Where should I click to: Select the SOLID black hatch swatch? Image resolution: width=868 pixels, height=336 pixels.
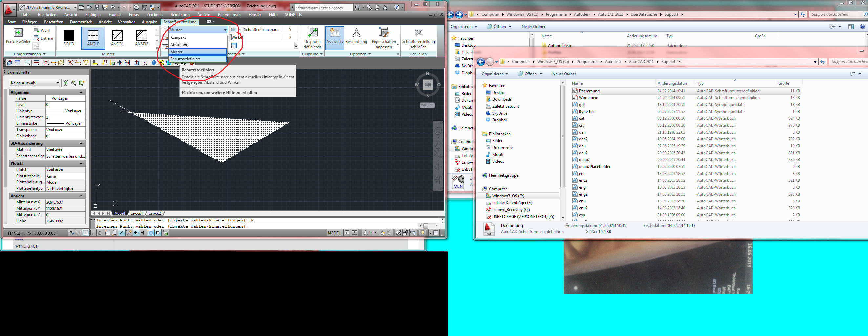[69, 38]
